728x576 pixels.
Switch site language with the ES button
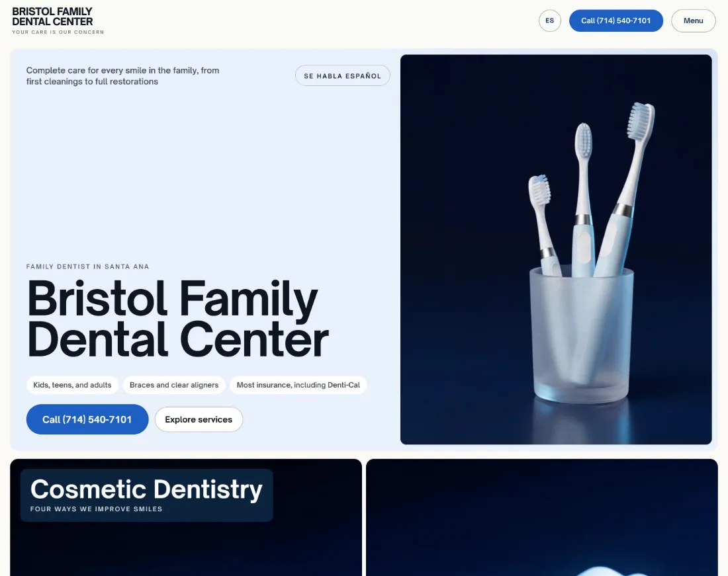tap(550, 21)
